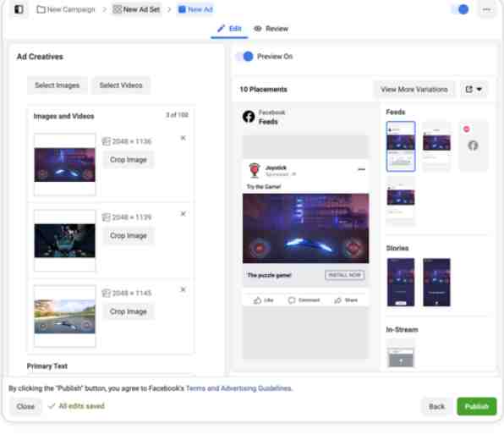Open the share preview dropdown
The width and height of the screenshot is (504, 440).
pyautogui.click(x=474, y=90)
